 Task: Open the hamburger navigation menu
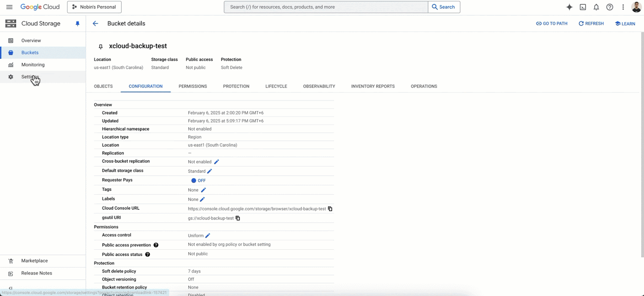(9, 7)
